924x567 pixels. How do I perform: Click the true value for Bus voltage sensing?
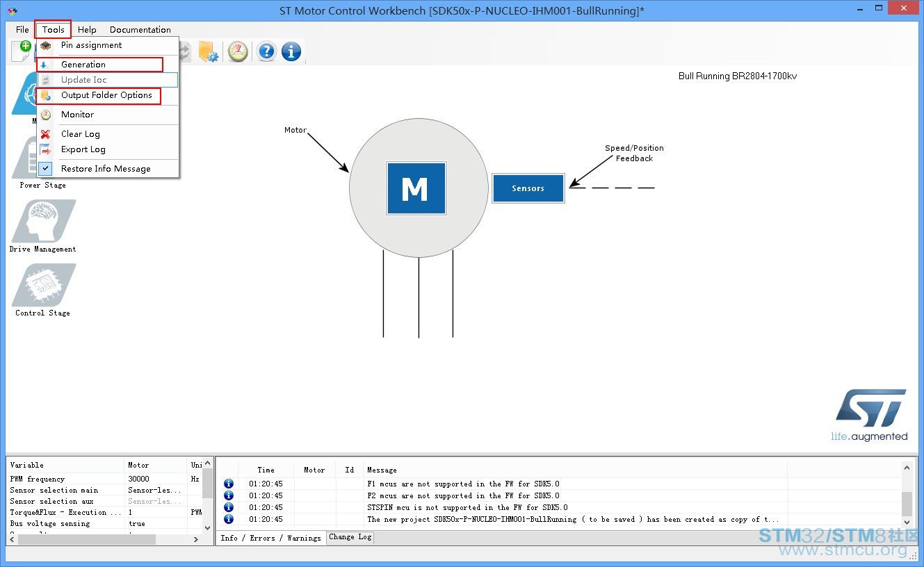coord(137,523)
